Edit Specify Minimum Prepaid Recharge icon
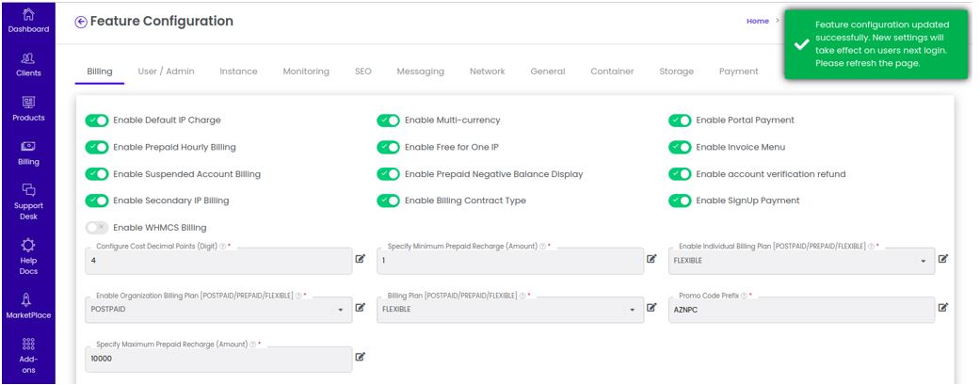Image resolution: width=980 pixels, height=385 pixels. (651, 258)
